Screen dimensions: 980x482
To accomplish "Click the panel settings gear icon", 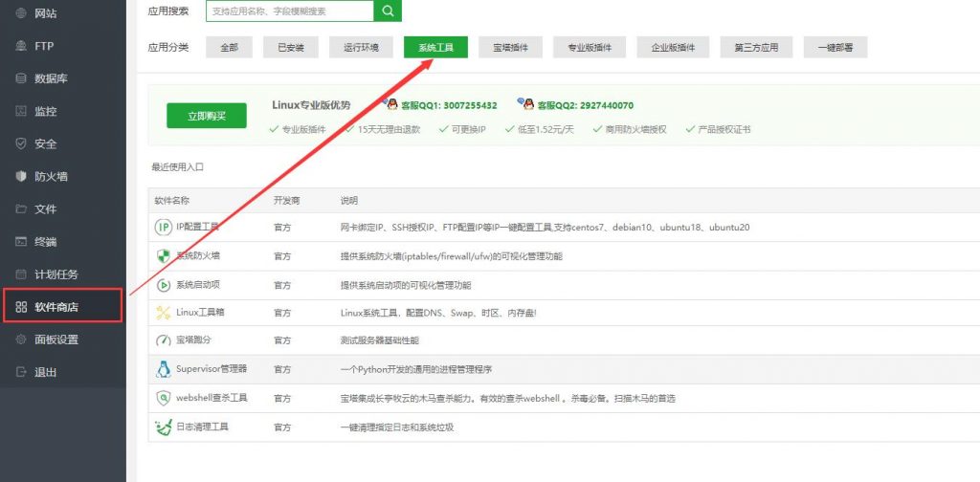I will coord(21,339).
